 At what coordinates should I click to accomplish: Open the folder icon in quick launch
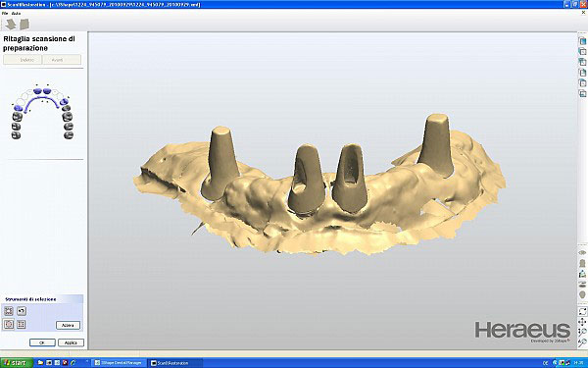click(x=40, y=363)
